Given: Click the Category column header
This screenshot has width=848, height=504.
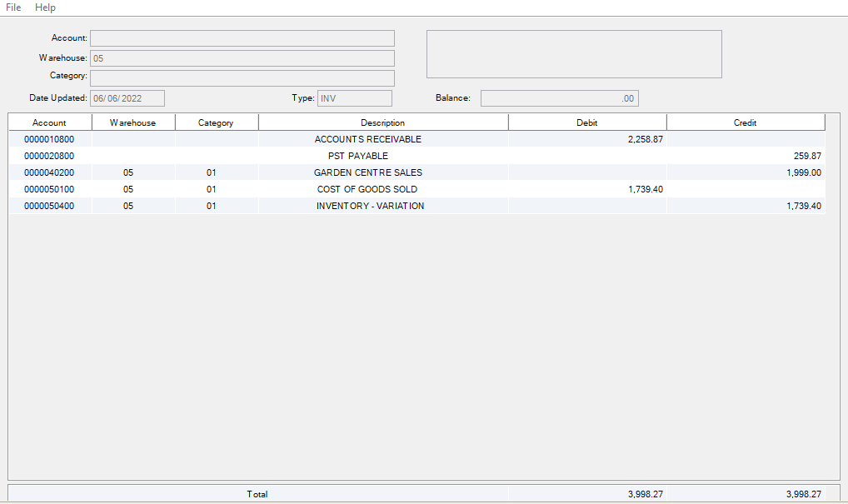Looking at the screenshot, I should (x=216, y=122).
